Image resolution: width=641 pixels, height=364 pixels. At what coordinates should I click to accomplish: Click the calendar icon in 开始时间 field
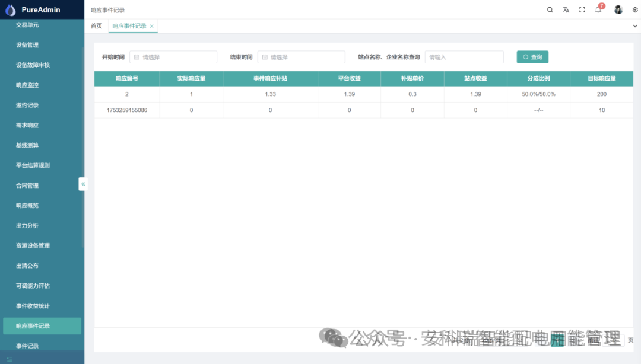pos(135,57)
